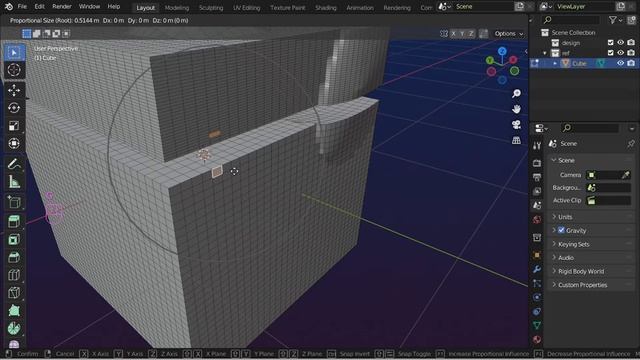Select the Loop Cut tool
This screenshot has width=640, height=360.
pyautogui.click(x=14, y=275)
